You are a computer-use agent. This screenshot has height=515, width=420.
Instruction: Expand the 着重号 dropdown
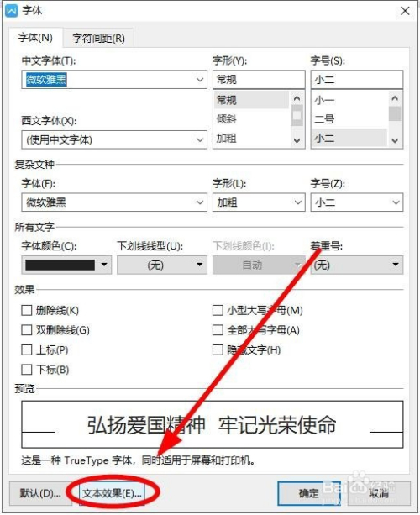point(357,265)
